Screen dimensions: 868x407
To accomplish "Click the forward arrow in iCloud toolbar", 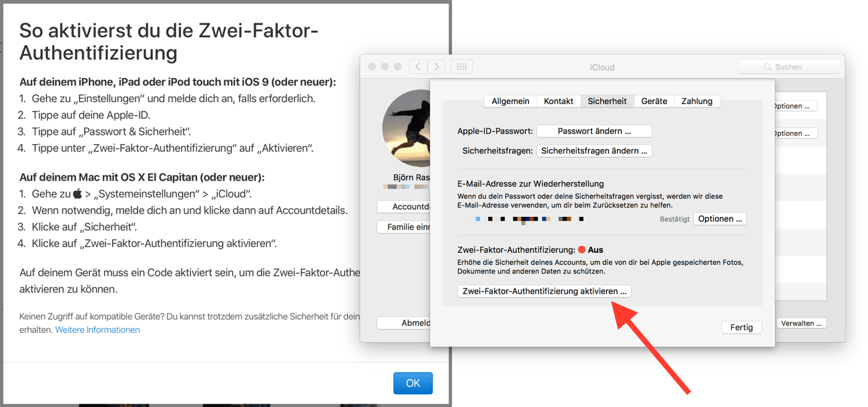I will point(436,67).
